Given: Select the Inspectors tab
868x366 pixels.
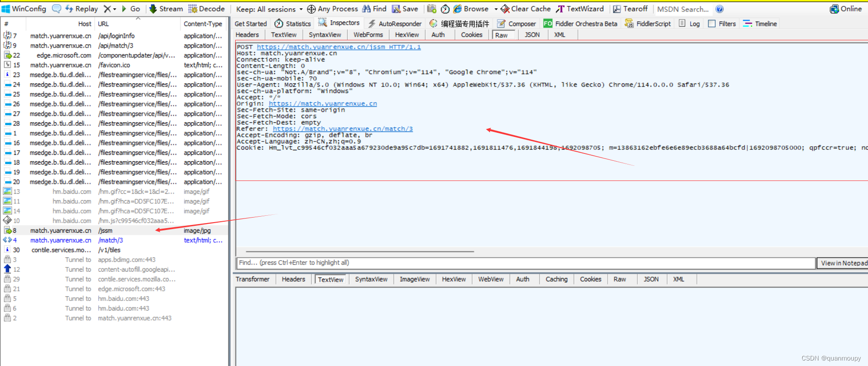Looking at the screenshot, I should click(x=339, y=23).
